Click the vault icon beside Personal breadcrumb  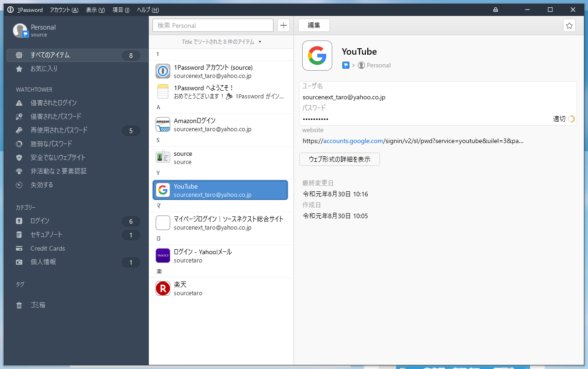[346, 65]
